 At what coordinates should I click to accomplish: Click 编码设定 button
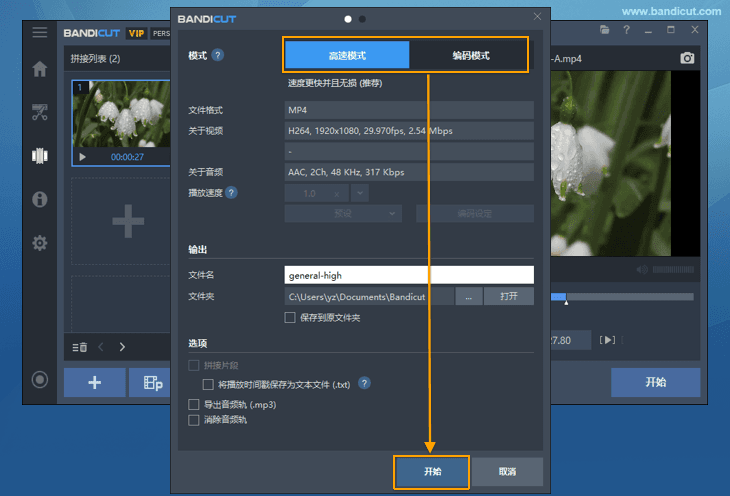click(475, 214)
